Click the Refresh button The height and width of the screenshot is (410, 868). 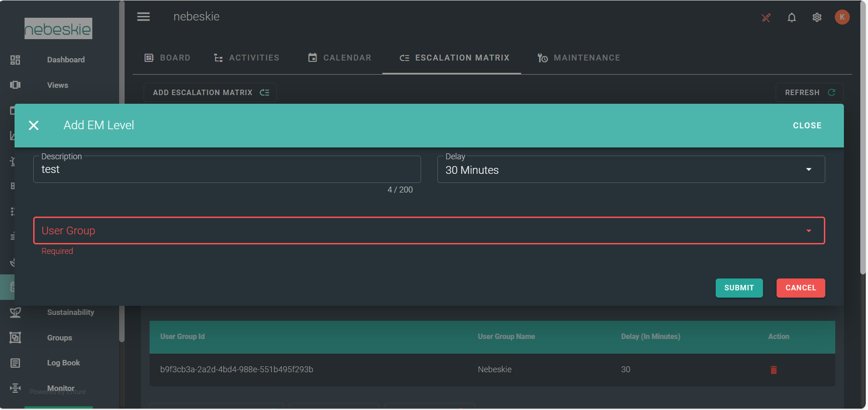(809, 92)
